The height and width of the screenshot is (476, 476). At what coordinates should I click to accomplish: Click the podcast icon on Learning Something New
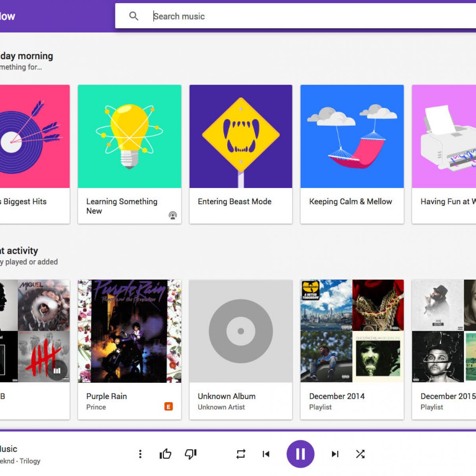pyautogui.click(x=173, y=215)
